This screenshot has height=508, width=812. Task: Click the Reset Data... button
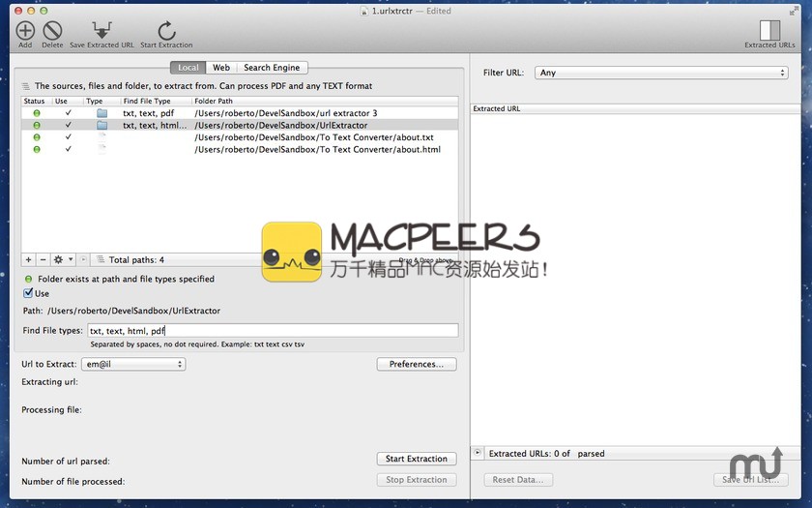tap(518, 480)
